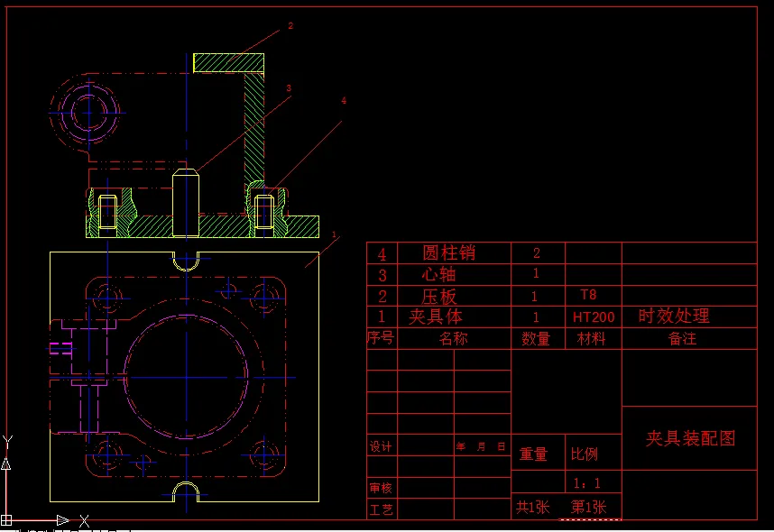Click balloon number 1 near the yellow base outline
This screenshot has width=774, height=532.
(334, 234)
